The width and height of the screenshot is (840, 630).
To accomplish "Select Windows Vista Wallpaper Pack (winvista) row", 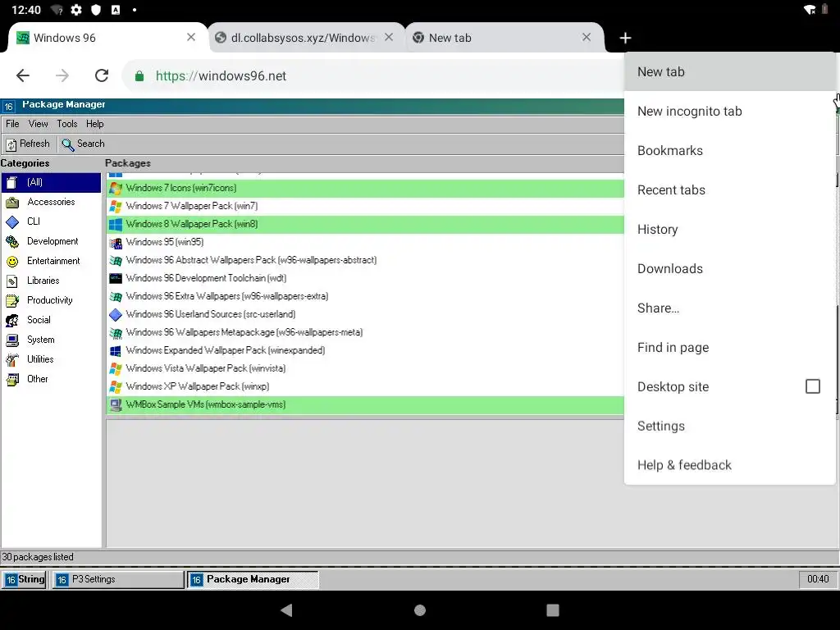I will [365, 368].
